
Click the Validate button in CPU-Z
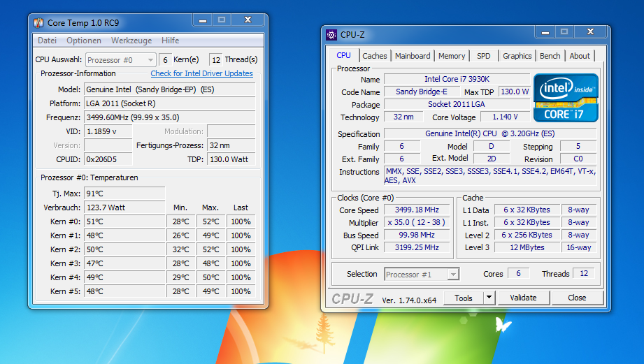pyautogui.click(x=523, y=298)
